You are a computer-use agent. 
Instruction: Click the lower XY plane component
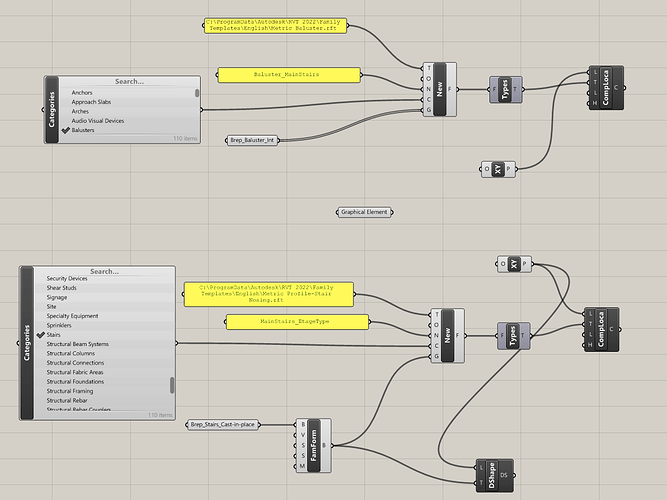pyautogui.click(x=514, y=264)
